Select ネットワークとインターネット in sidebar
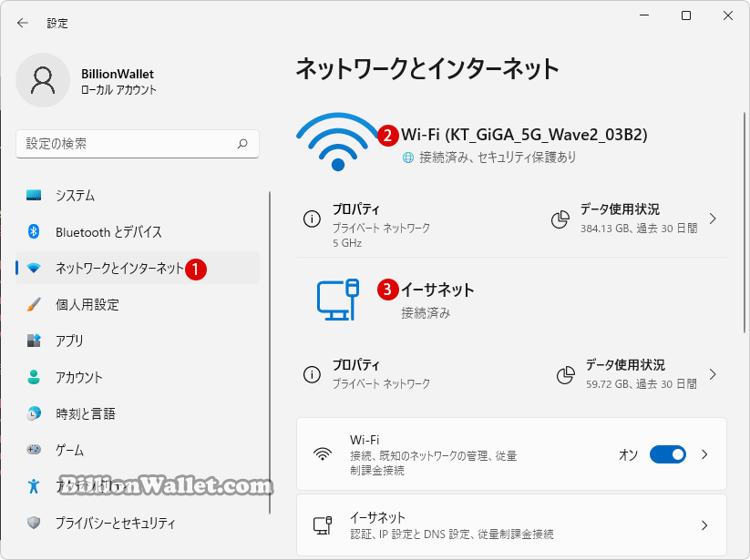 [138, 268]
